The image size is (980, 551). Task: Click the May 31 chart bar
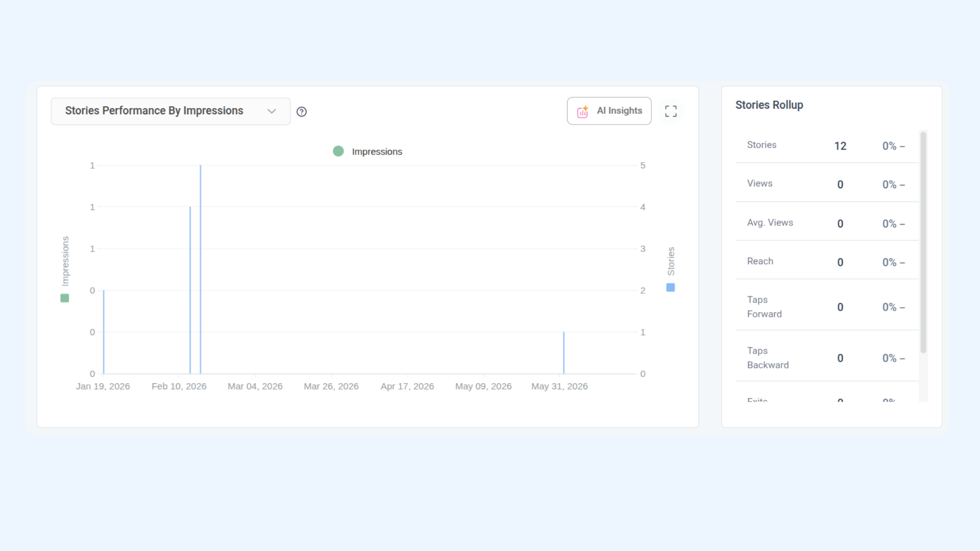(x=563, y=353)
